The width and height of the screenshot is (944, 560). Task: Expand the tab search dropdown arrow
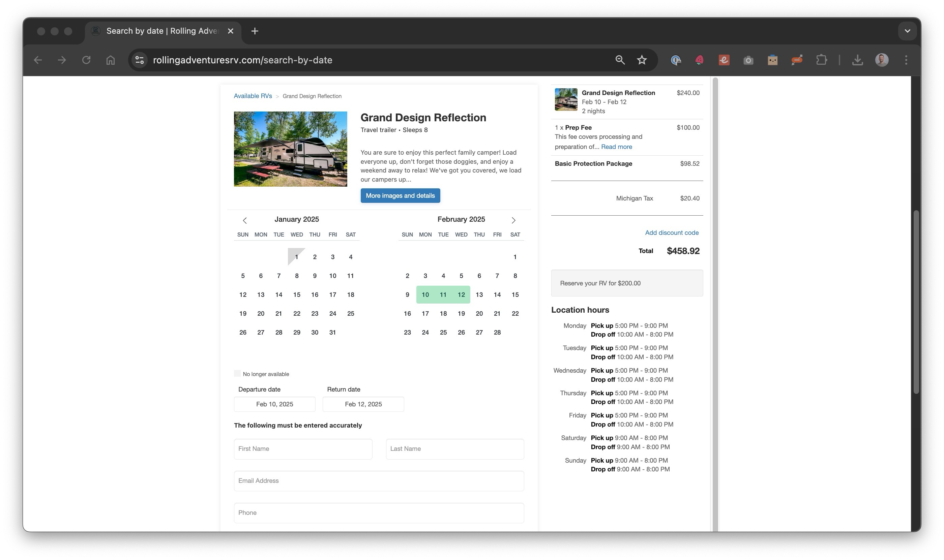coord(907,31)
